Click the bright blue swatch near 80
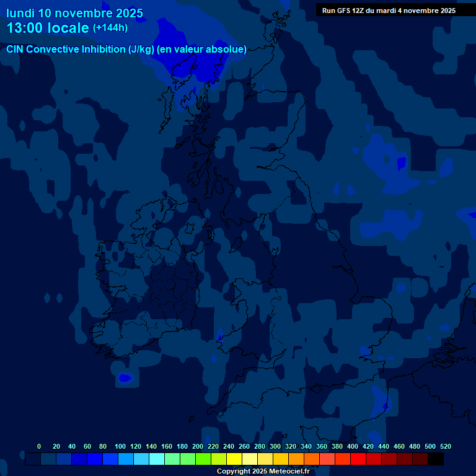 [x=110, y=459]
